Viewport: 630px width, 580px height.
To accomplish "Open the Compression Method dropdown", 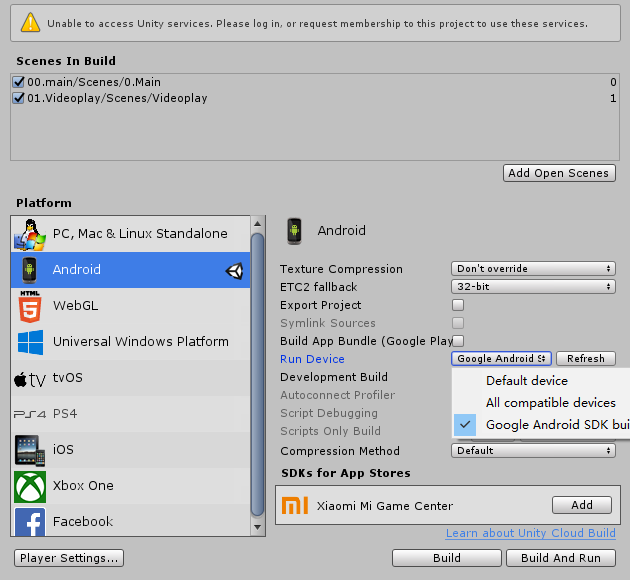I will pyautogui.click(x=533, y=451).
